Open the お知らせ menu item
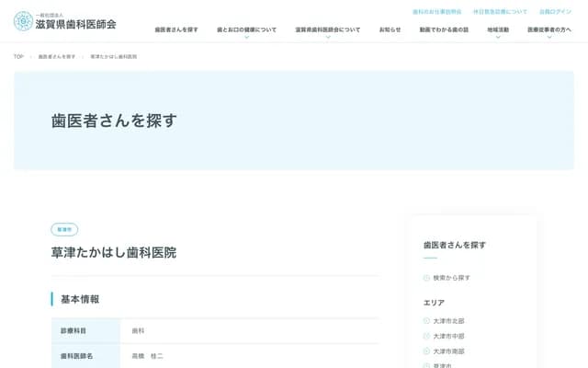Viewport: 588px width, 368px height. pos(390,29)
